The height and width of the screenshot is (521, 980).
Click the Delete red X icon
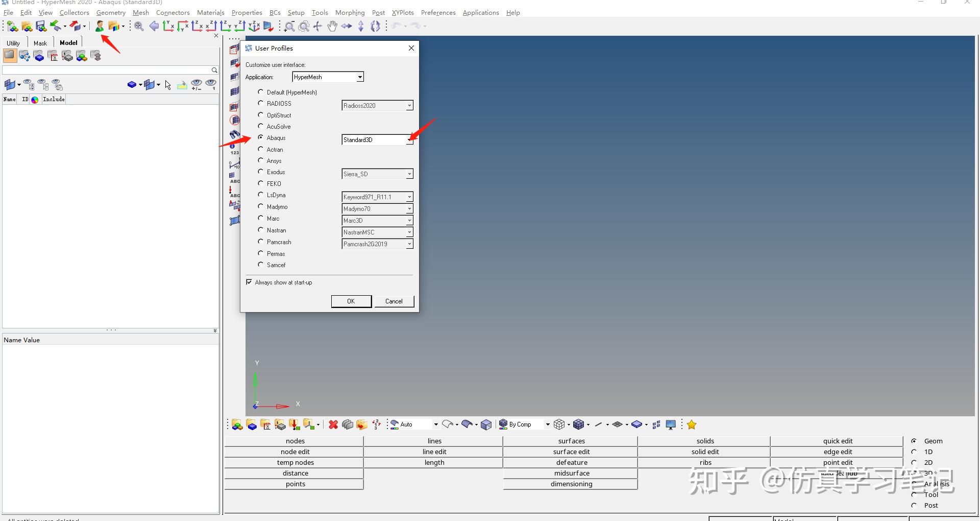[x=333, y=424]
